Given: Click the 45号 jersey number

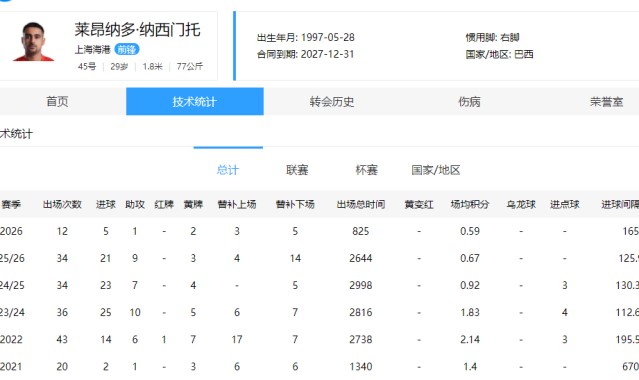Looking at the screenshot, I should coord(87,66).
